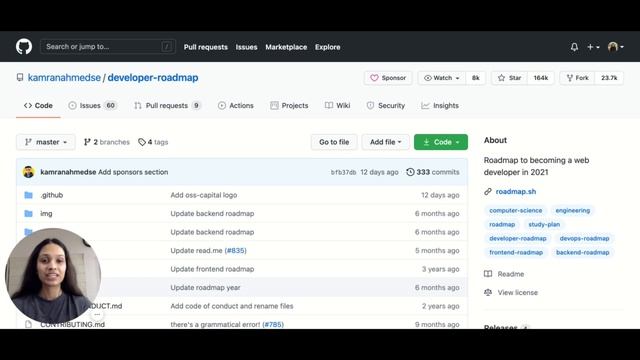View the 23.7k forks count
The image size is (640, 360).
609,78
